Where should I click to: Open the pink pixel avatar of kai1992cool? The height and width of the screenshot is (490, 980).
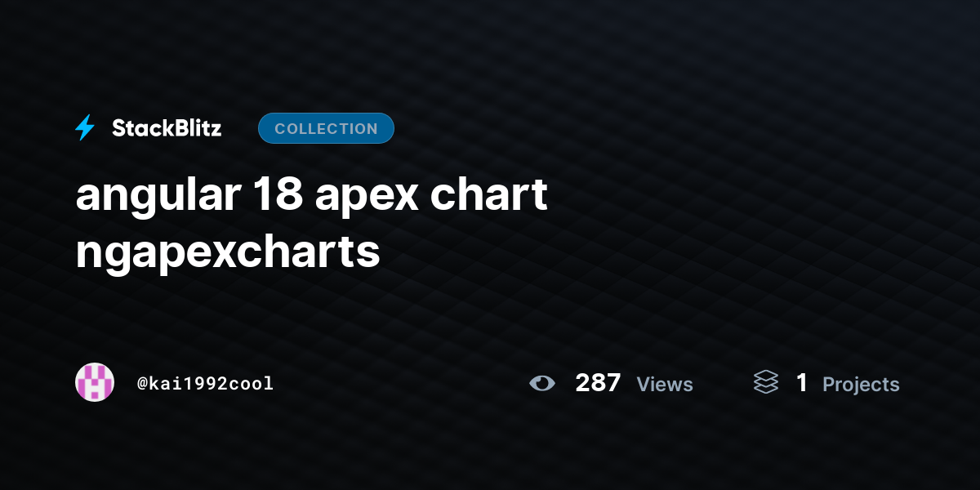point(95,382)
